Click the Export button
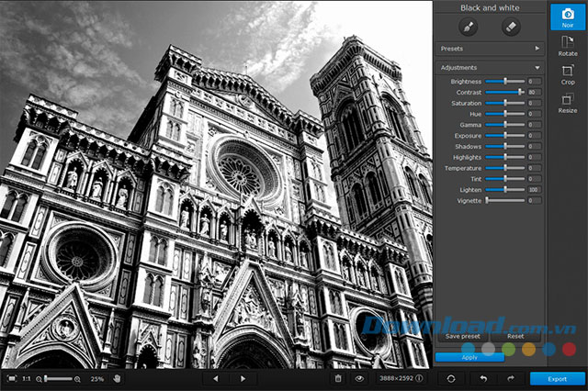The height and width of the screenshot is (391, 588). [x=555, y=378]
